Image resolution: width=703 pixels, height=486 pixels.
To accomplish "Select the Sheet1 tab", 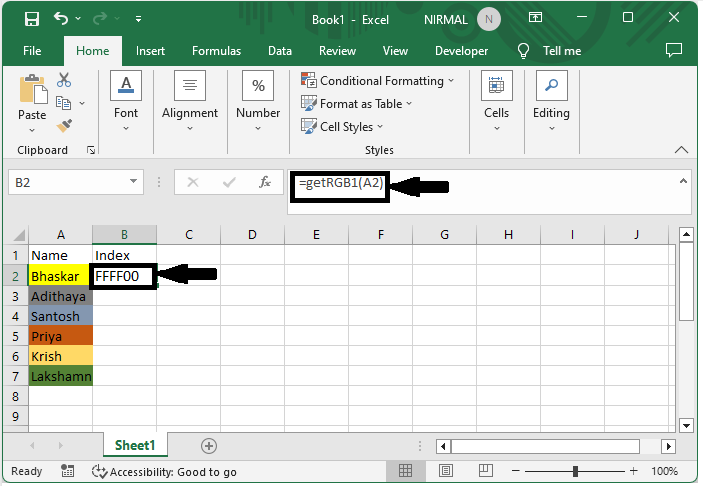I will point(135,445).
